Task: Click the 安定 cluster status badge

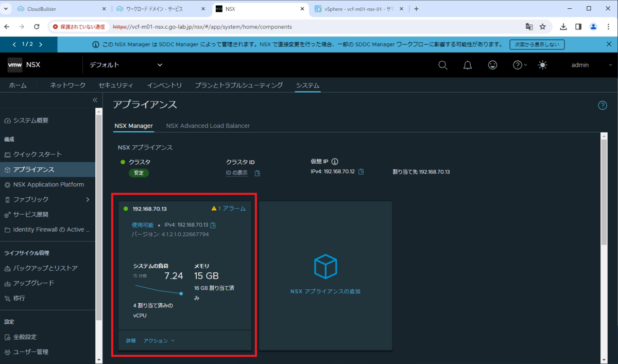Action: click(139, 173)
